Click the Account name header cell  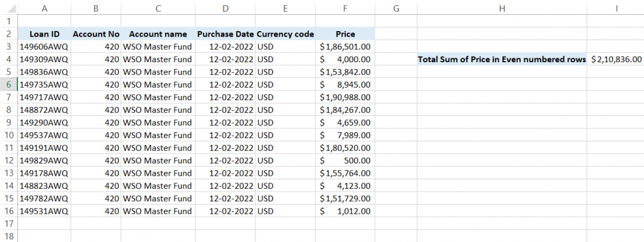(158, 34)
